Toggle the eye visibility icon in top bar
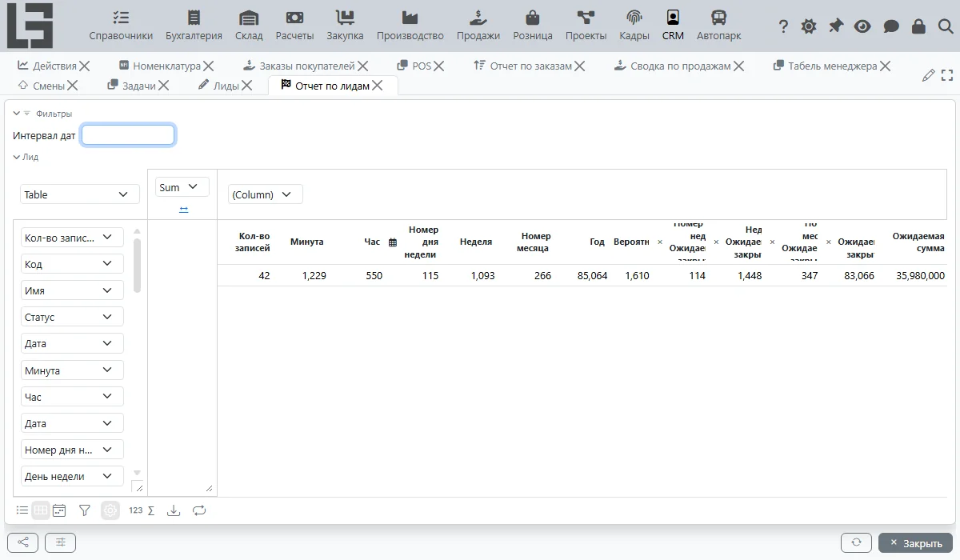Viewport: 960px width, 560px height. (x=862, y=26)
